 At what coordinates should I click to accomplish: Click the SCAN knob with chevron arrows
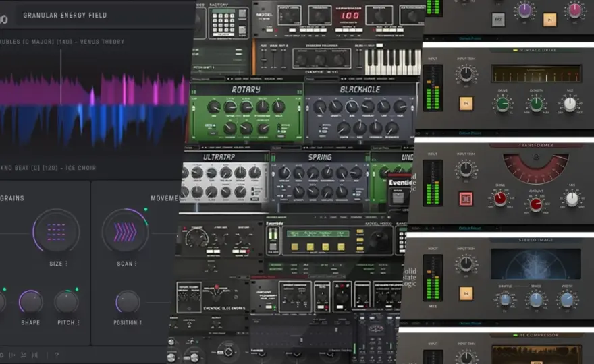[126, 232]
